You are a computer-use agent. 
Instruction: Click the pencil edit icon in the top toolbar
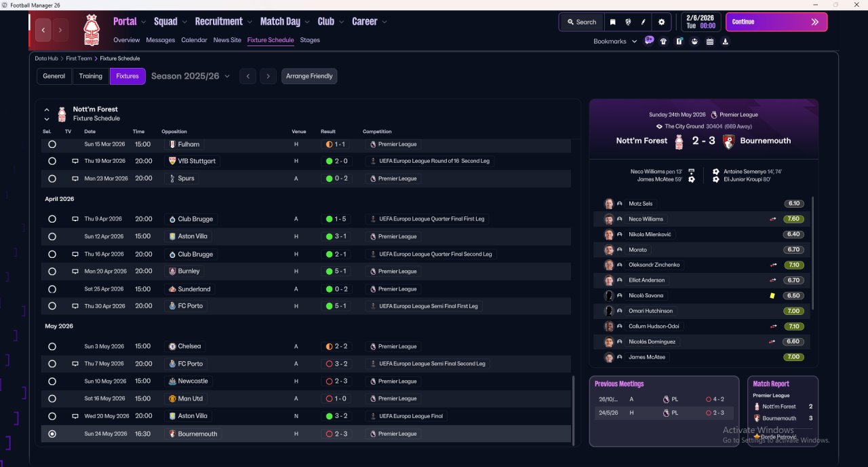click(643, 22)
